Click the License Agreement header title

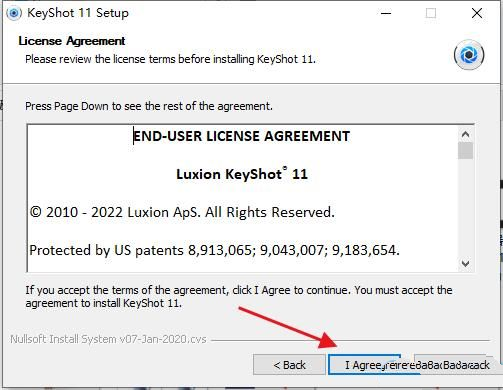coord(72,41)
